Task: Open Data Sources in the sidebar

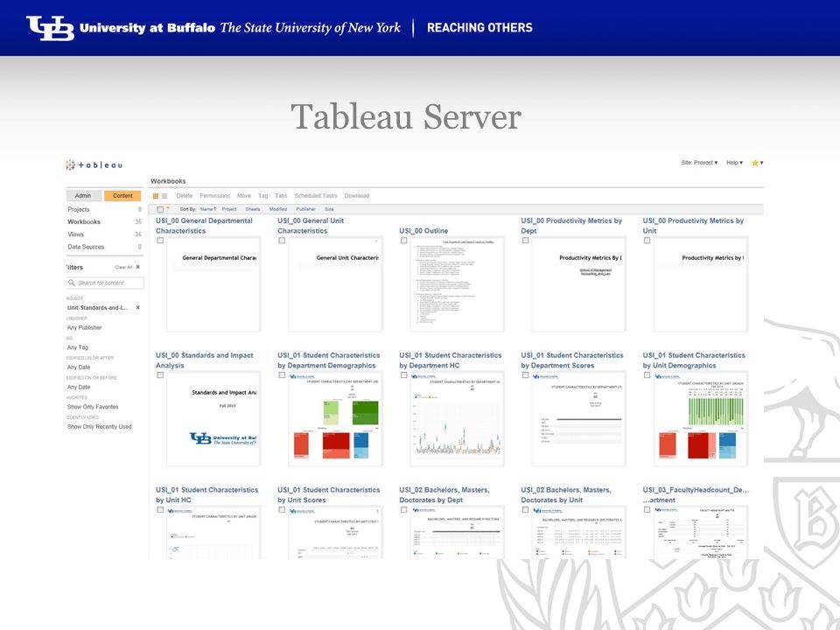Action: pyautogui.click(x=86, y=247)
